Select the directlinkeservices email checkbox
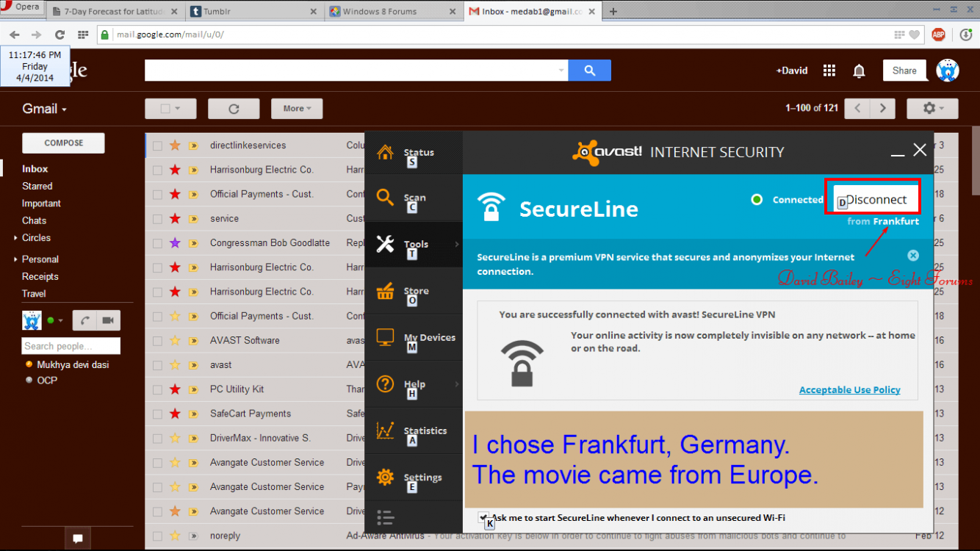Image resolution: width=980 pixels, height=551 pixels. (157, 145)
